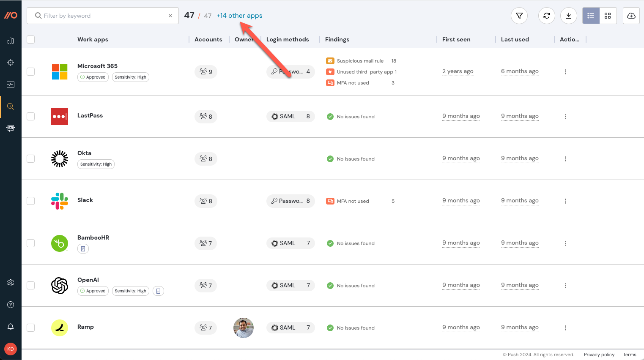
Task: Open LastPass SAML login methods badge
Action: coord(290,117)
